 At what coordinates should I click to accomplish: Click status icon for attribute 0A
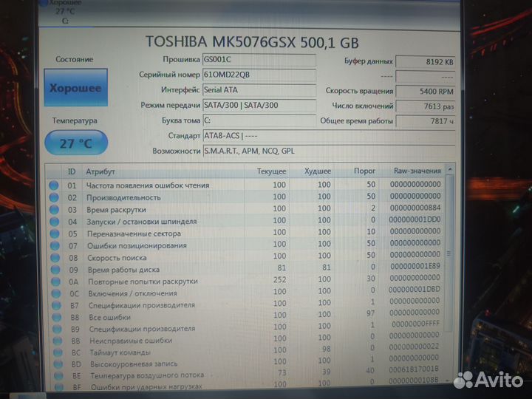(56, 282)
